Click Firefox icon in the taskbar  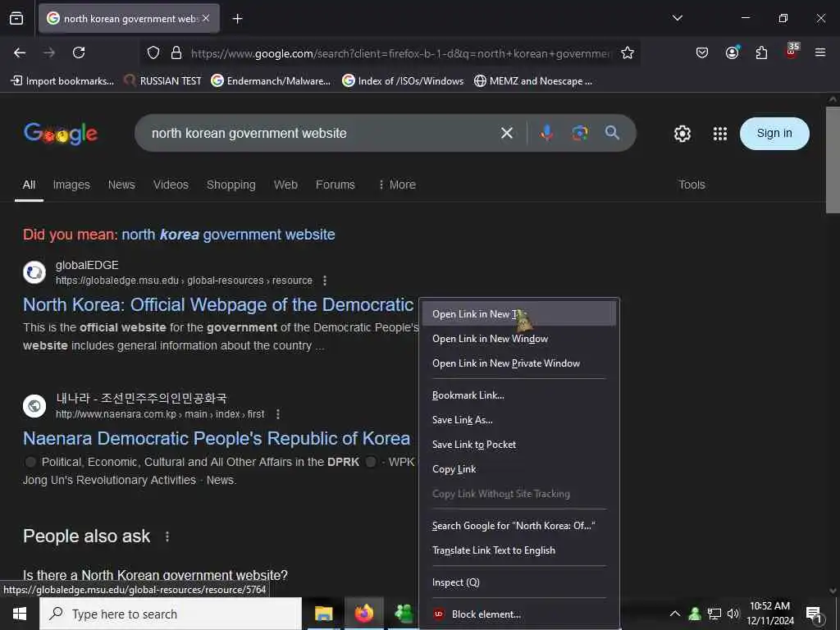click(x=363, y=614)
